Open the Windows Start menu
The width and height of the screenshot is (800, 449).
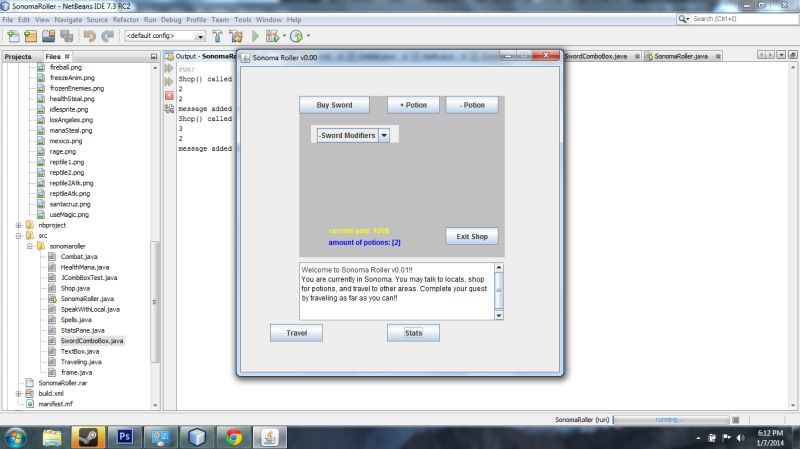coord(15,437)
